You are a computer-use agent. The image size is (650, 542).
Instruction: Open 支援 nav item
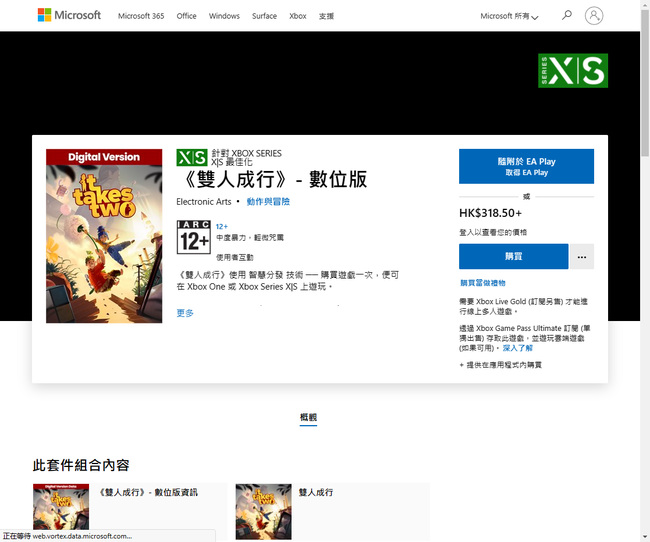(326, 16)
